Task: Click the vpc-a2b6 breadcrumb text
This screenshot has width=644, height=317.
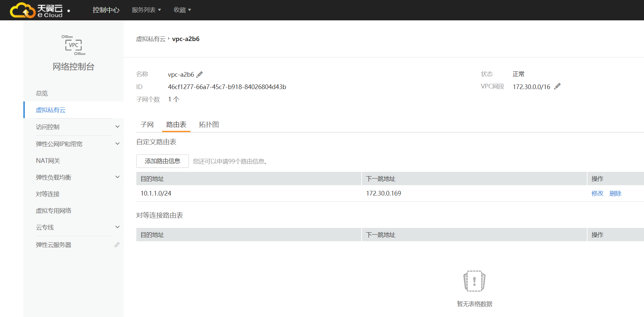Action: tap(186, 39)
